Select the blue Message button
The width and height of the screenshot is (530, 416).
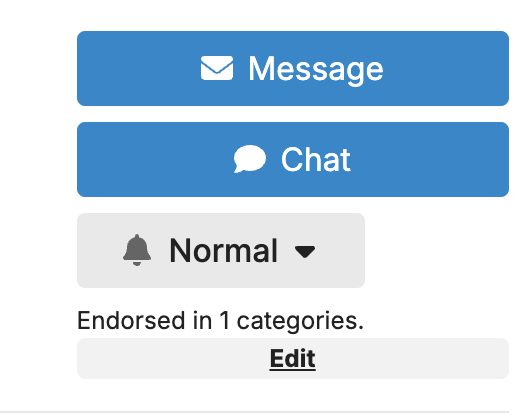tap(293, 68)
